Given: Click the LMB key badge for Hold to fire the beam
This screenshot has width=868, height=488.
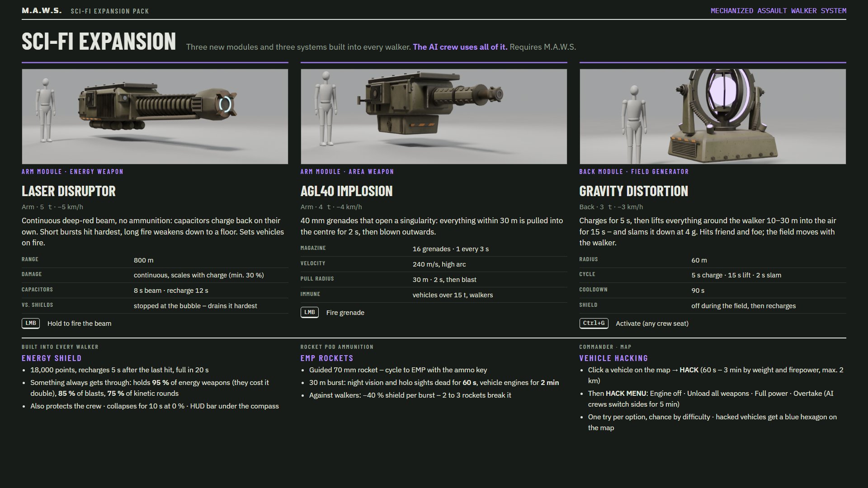Looking at the screenshot, I should pos(31,324).
